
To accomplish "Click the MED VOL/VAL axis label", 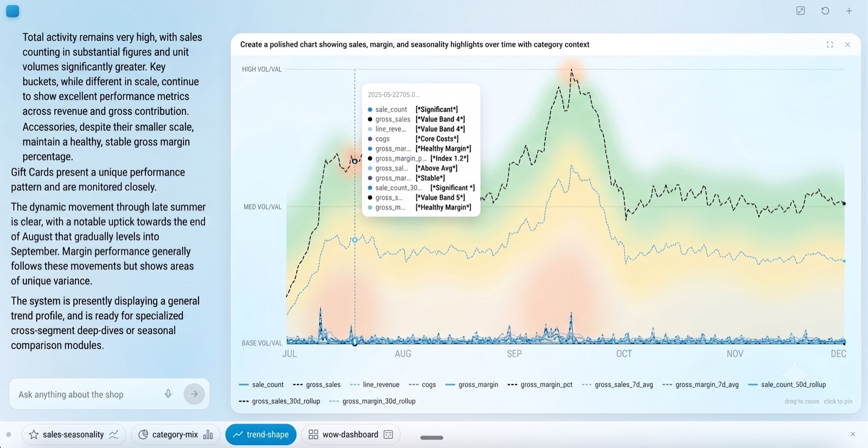I will coord(263,207).
